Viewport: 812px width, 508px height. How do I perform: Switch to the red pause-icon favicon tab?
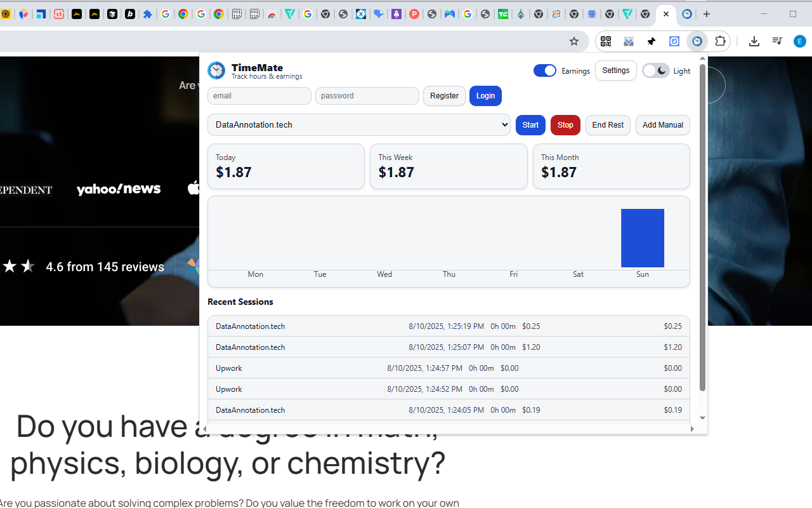coord(59,14)
